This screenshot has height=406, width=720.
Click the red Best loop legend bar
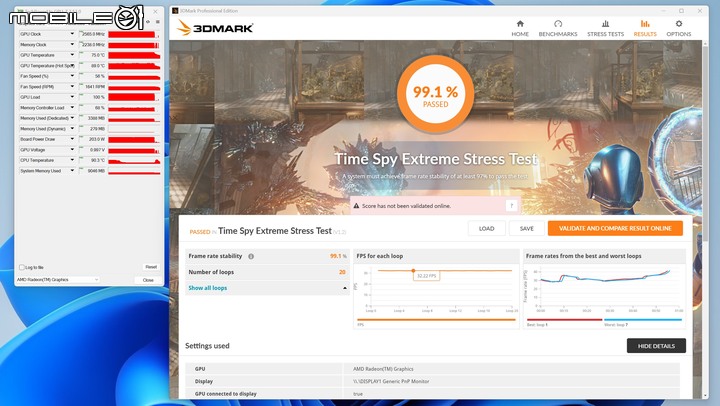[x=564, y=320]
